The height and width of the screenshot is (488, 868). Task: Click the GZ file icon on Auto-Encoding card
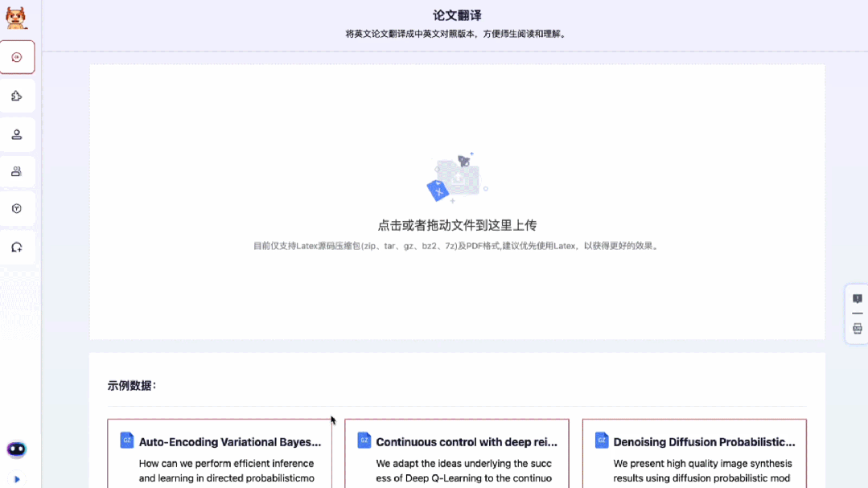coord(126,441)
